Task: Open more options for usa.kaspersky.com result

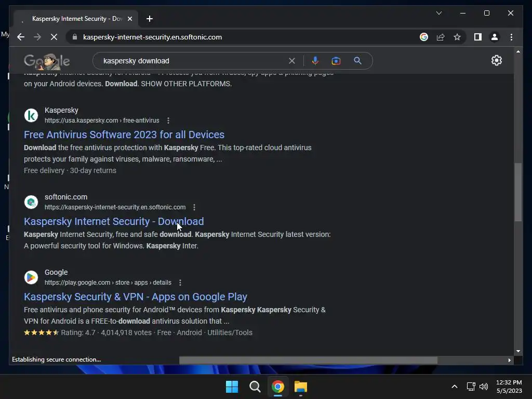Action: tap(168, 121)
